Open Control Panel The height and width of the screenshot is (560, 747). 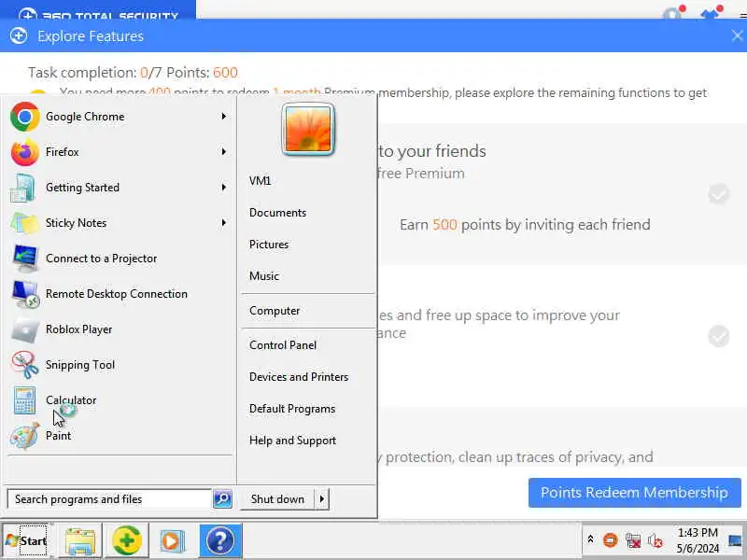point(283,345)
